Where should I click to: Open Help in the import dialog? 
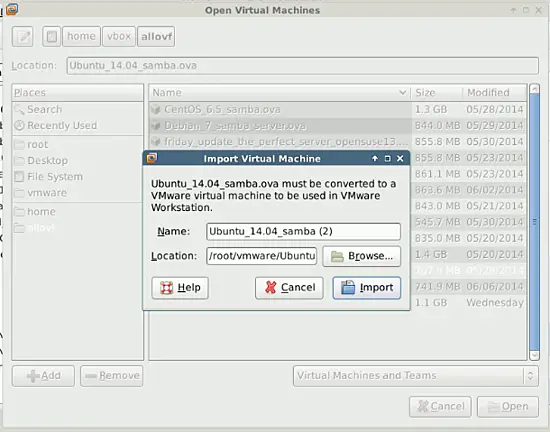(x=180, y=288)
